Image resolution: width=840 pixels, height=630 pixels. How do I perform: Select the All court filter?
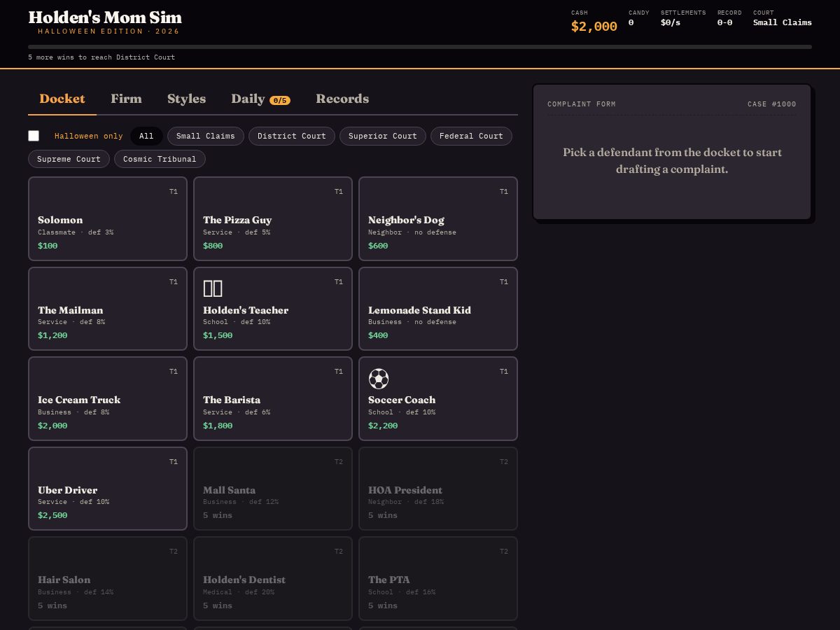[x=146, y=136]
